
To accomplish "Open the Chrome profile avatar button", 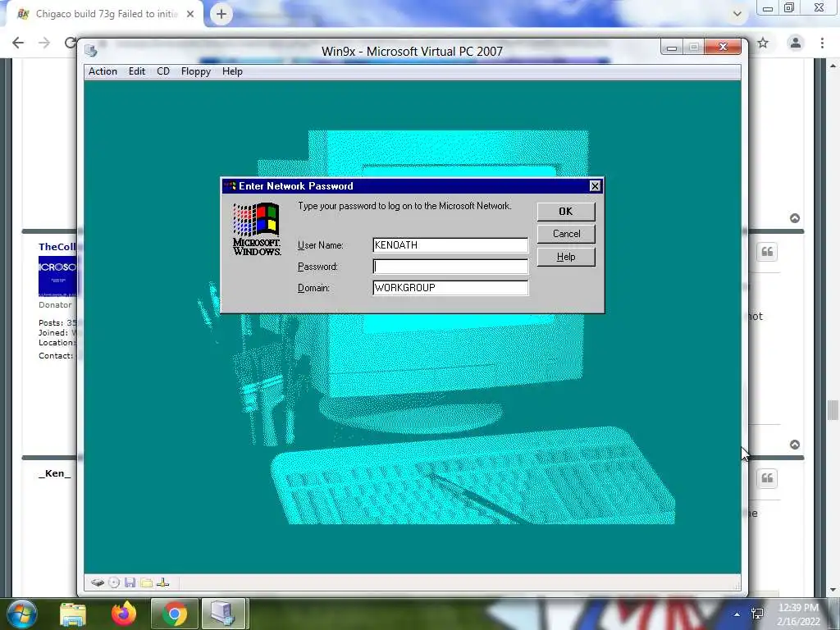I will (x=796, y=43).
